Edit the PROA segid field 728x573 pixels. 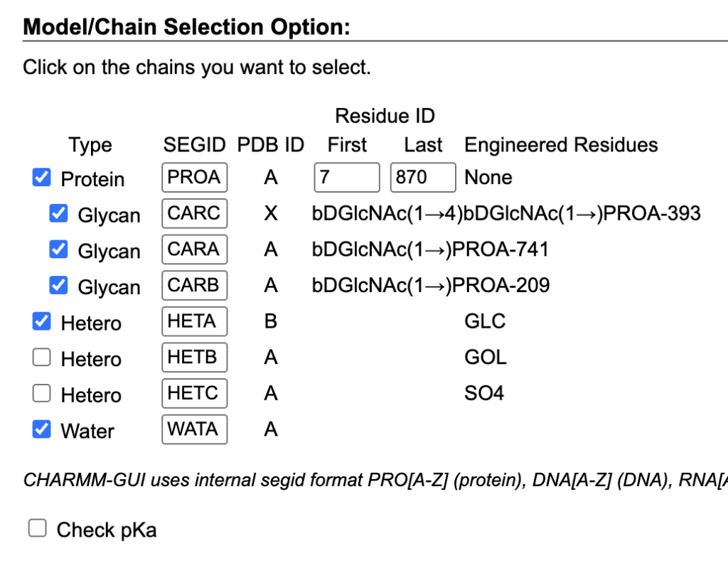[194, 178]
